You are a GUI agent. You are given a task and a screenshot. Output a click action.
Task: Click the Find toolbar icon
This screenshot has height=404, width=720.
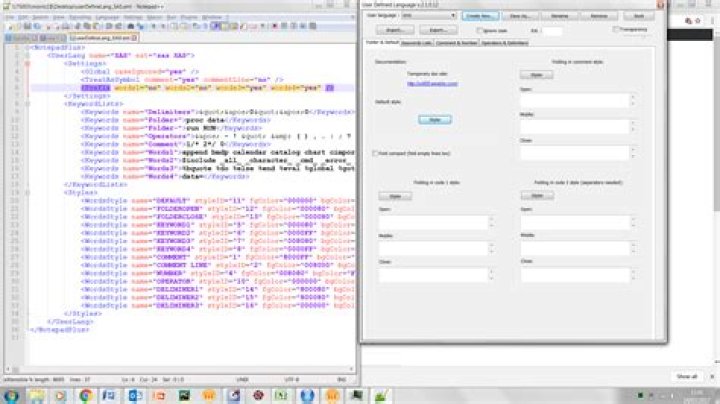coord(131,26)
